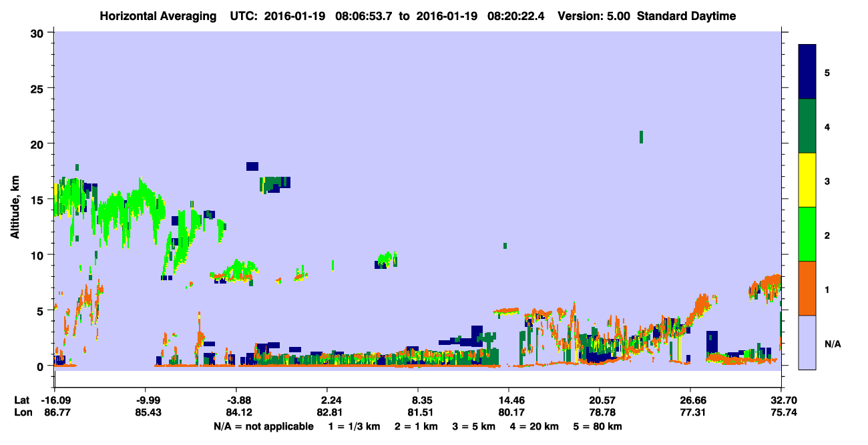
Task: Click the lavender N/A colorbar segment
Action: [807, 342]
